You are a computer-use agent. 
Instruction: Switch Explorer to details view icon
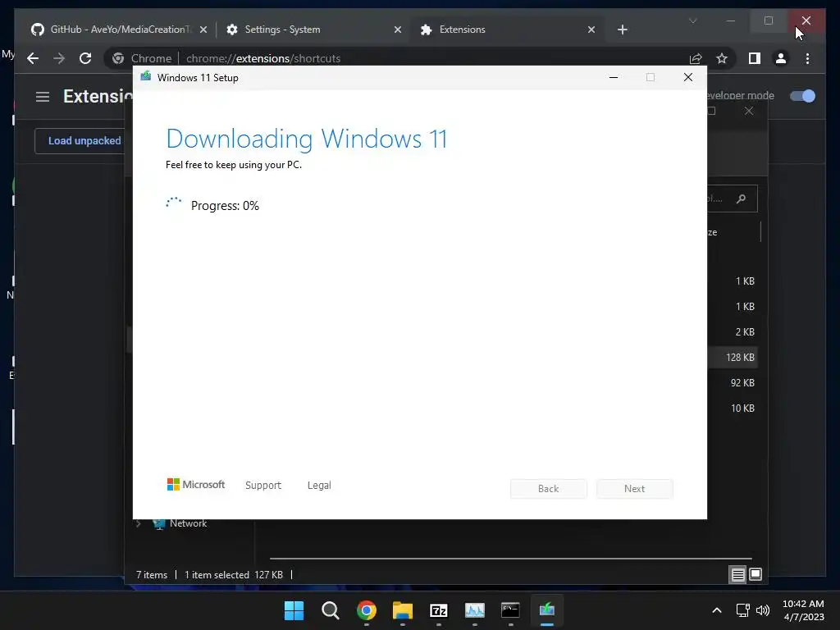click(737, 575)
